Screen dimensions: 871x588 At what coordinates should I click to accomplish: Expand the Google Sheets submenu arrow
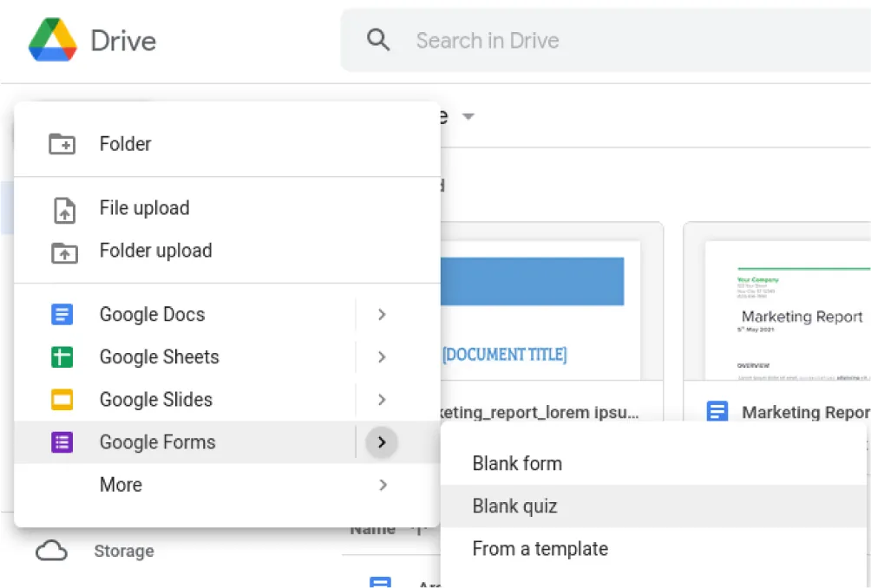[382, 356]
